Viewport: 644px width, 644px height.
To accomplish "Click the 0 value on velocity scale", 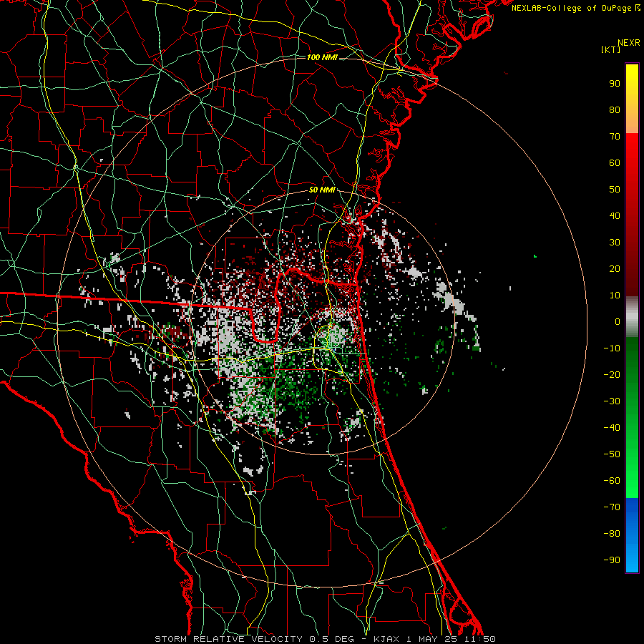I will coord(618,321).
